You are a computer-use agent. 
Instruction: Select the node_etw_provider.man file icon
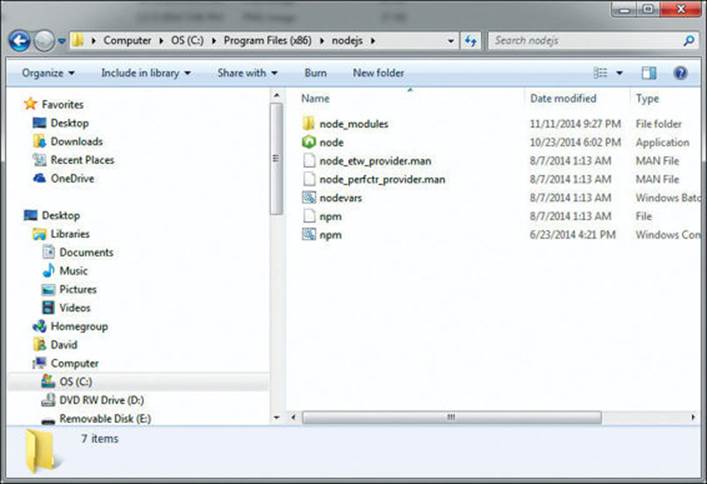[x=309, y=161]
